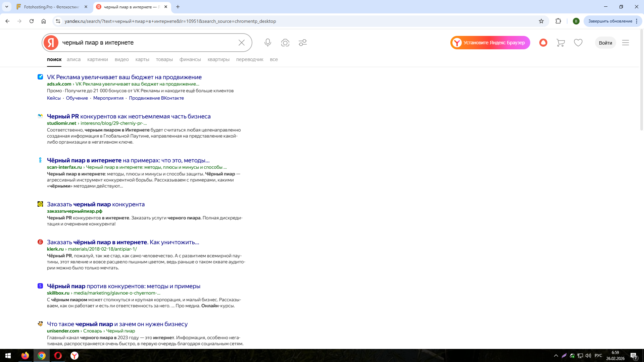Click the Yandex logo in search box

pyautogui.click(x=51, y=43)
